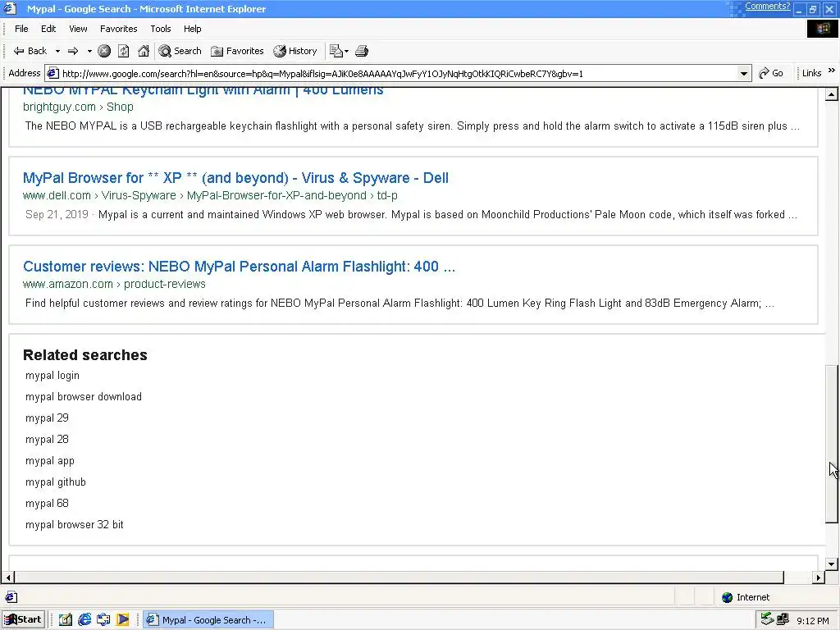Open the Back history dropdown arrow

(x=57, y=51)
